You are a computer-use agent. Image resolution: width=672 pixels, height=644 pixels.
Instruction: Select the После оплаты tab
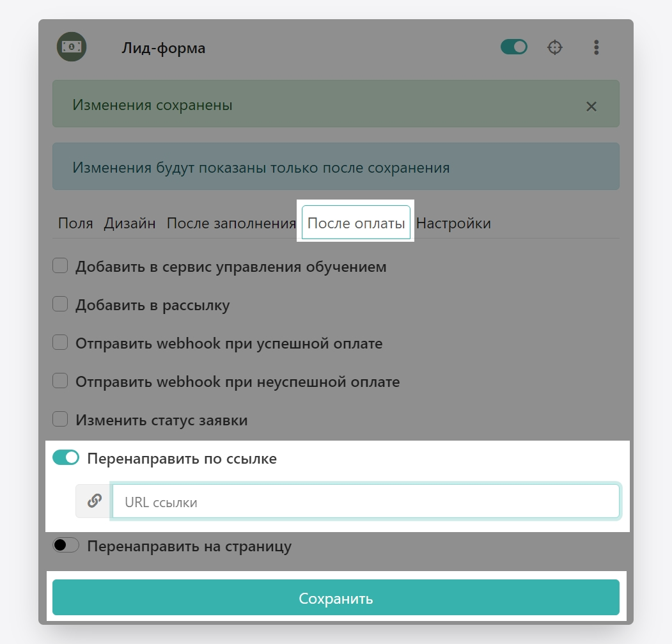tap(356, 223)
